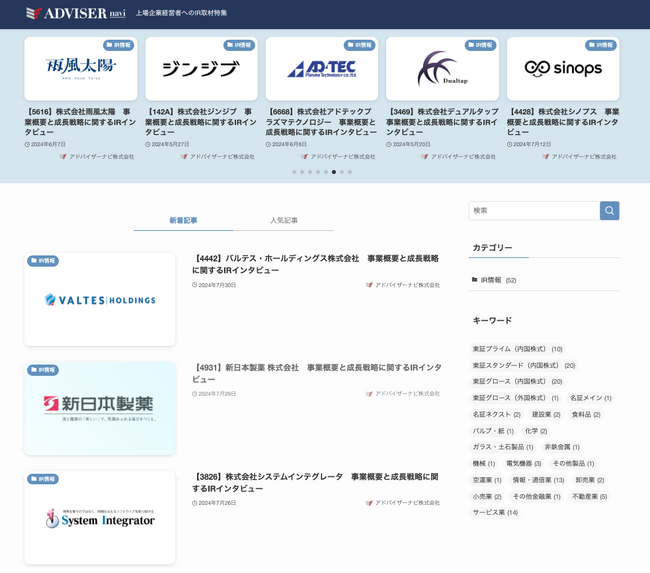Open the sinops logo thumbnail
The height and width of the screenshot is (573, 650).
(x=563, y=68)
